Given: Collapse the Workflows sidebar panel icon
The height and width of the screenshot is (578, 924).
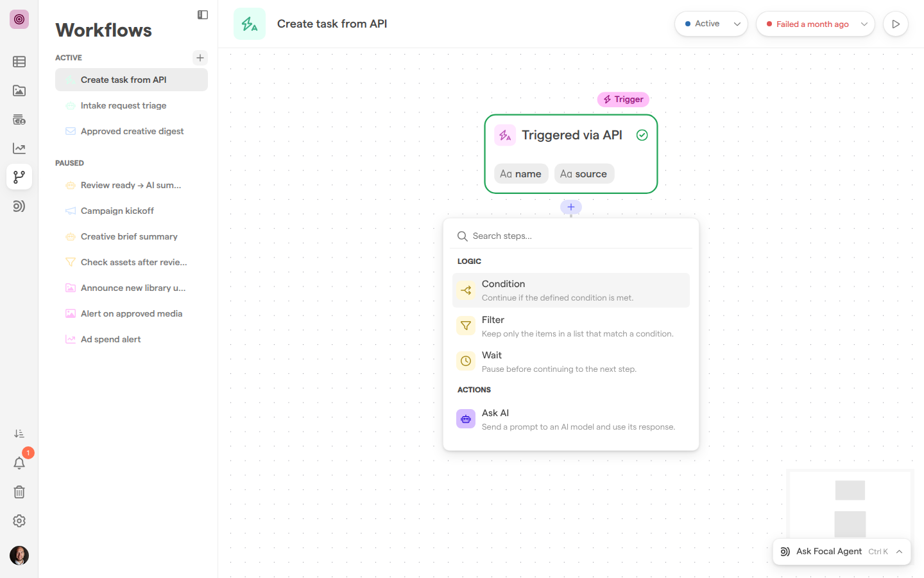Looking at the screenshot, I should (x=203, y=15).
